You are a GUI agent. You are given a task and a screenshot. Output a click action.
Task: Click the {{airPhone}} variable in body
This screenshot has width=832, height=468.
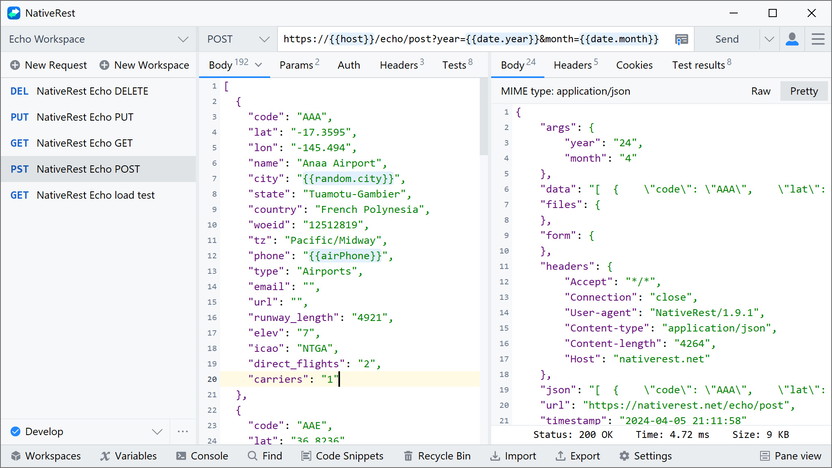347,256
